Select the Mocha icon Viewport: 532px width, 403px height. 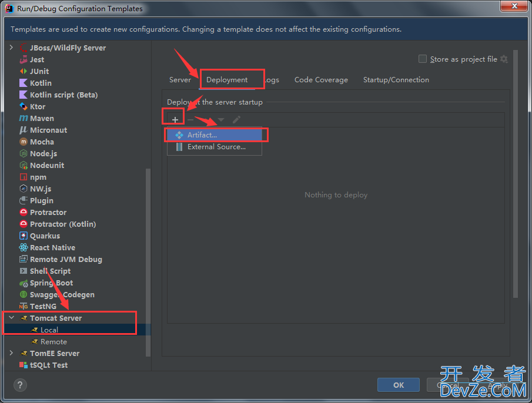tap(23, 142)
